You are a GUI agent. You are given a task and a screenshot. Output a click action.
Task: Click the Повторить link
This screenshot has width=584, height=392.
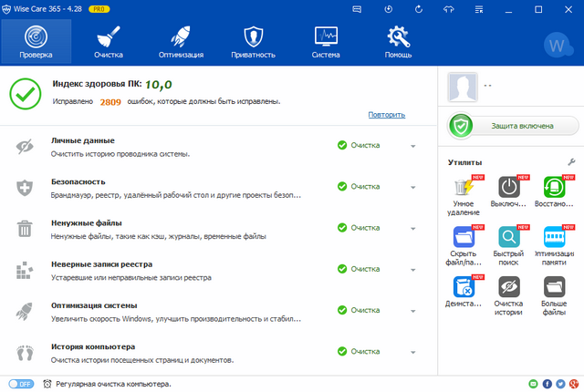[387, 115]
